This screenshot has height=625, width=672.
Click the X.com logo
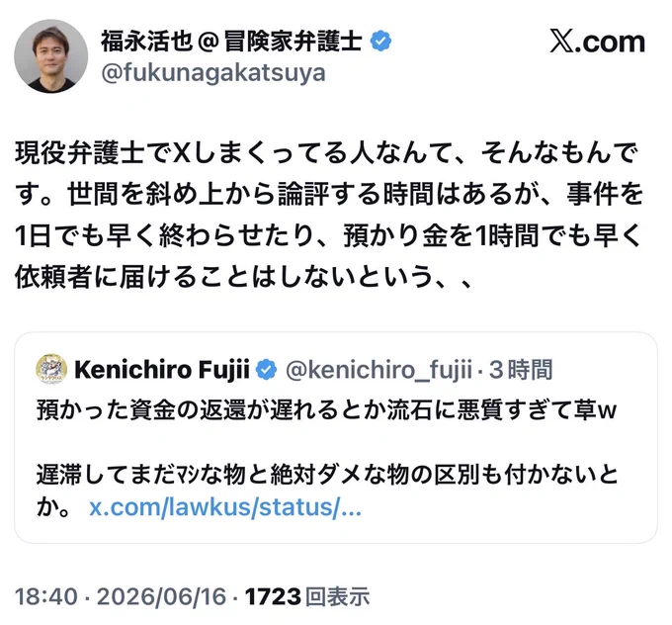[598, 42]
